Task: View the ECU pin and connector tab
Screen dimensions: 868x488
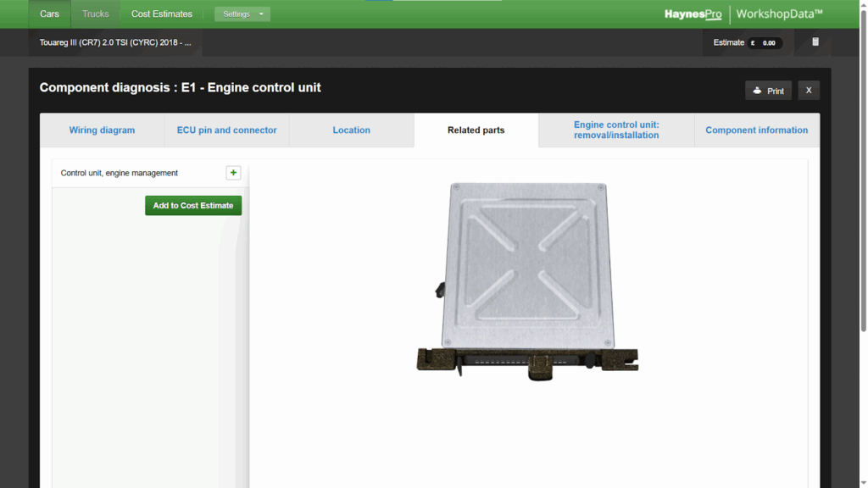Action: coord(226,130)
